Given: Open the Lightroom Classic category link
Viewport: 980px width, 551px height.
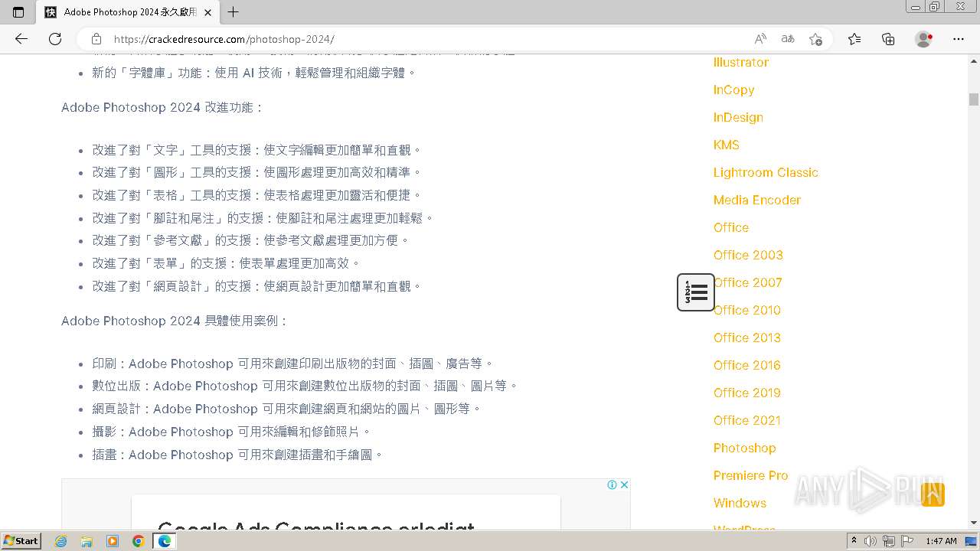Looking at the screenshot, I should pos(766,172).
